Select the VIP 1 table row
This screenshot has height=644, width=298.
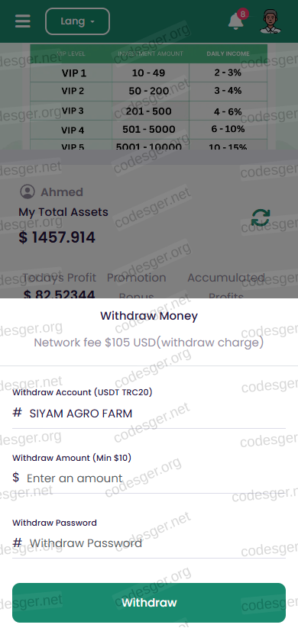click(x=149, y=73)
